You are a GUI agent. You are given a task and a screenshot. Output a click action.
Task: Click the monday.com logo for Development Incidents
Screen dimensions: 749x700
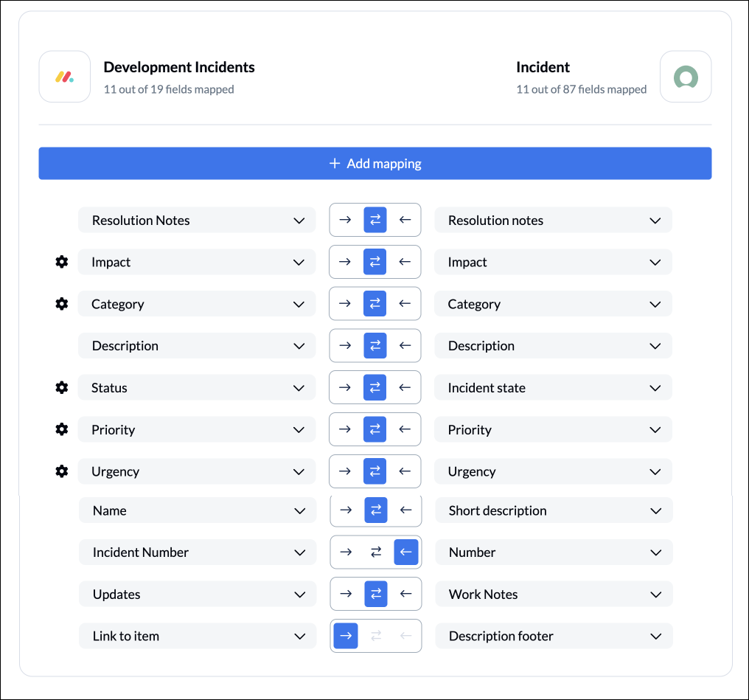tap(64, 77)
